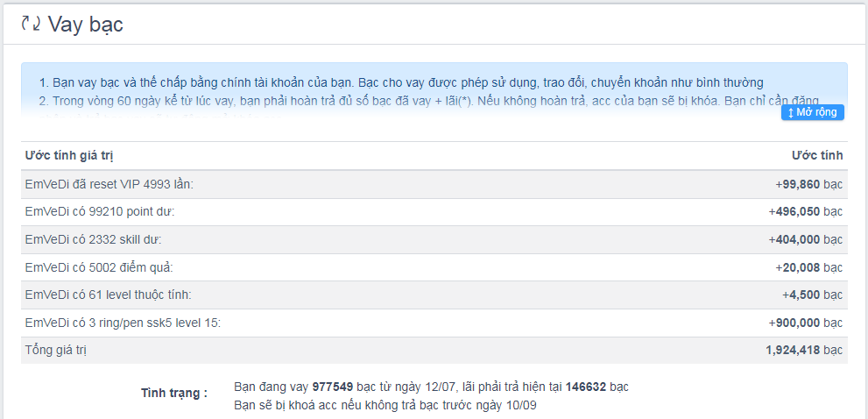Click the Tình trạng status label
This screenshot has width=868, height=419.
[174, 393]
